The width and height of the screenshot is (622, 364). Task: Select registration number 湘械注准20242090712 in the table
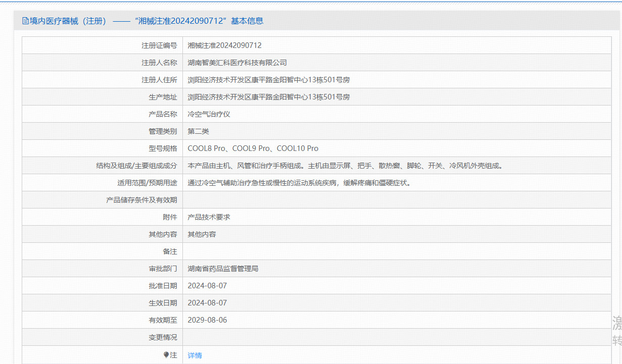[224, 45]
